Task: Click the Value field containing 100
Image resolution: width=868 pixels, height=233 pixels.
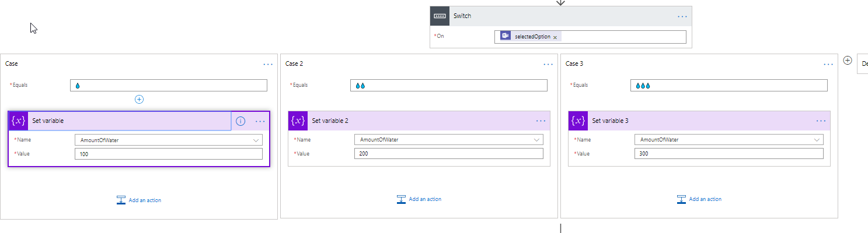Action: coord(168,154)
